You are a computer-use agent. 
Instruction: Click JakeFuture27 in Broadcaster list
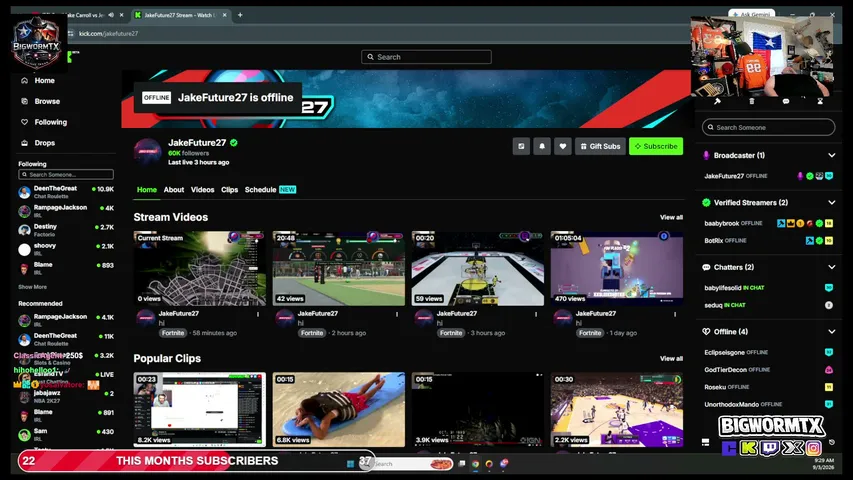[x=724, y=176]
